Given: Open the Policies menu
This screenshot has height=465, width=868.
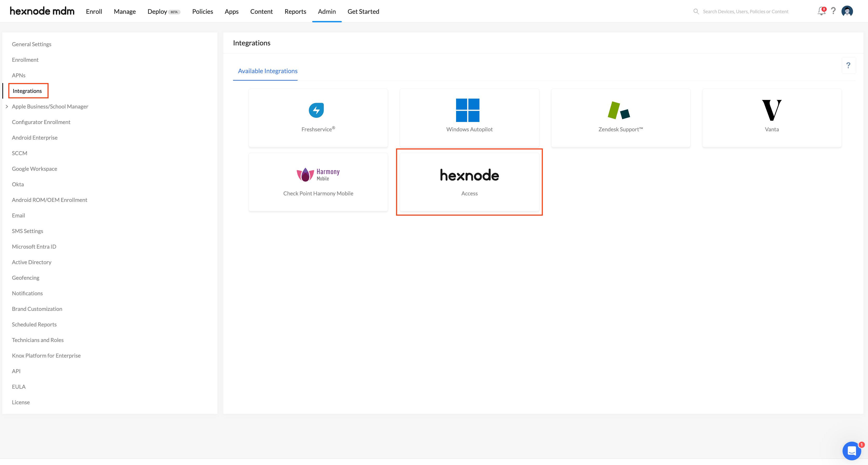Looking at the screenshot, I should tap(203, 11).
